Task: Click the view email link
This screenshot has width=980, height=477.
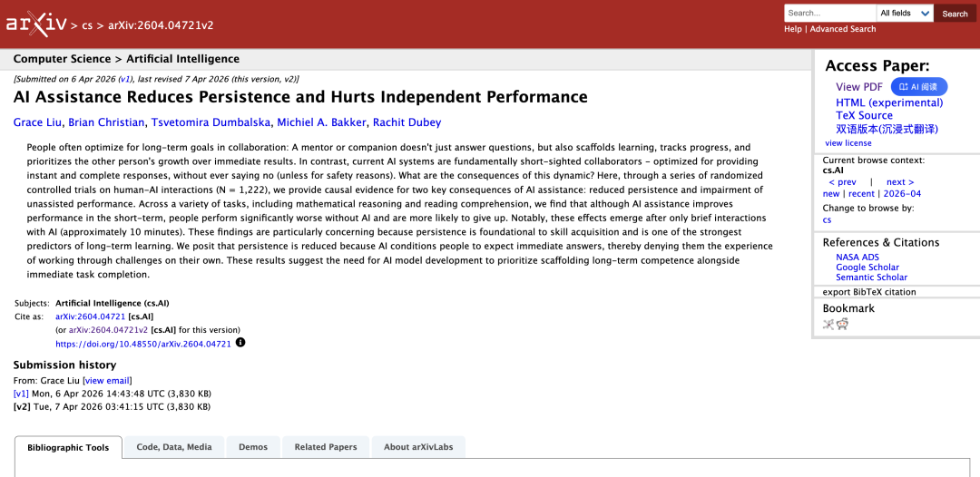Action: (108, 381)
